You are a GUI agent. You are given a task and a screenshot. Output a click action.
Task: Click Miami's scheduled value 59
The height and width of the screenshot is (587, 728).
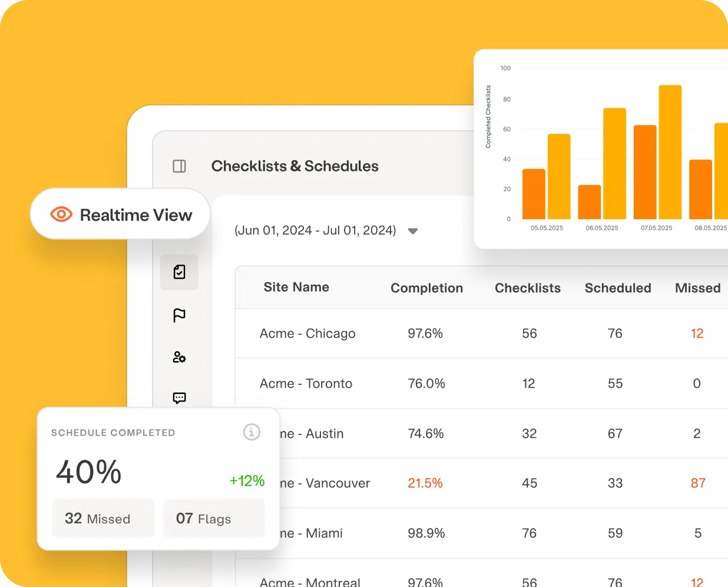click(x=616, y=533)
